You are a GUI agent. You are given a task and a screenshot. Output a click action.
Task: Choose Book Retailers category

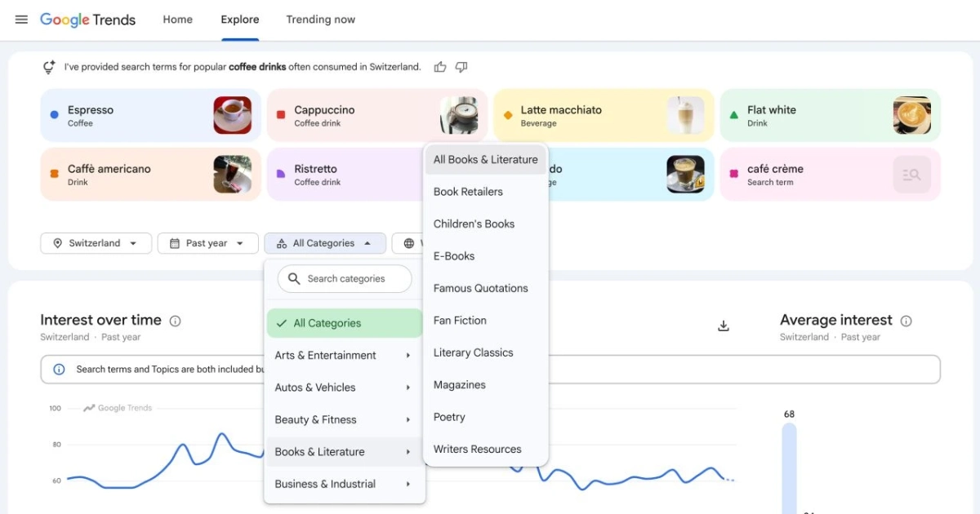[486, 192]
